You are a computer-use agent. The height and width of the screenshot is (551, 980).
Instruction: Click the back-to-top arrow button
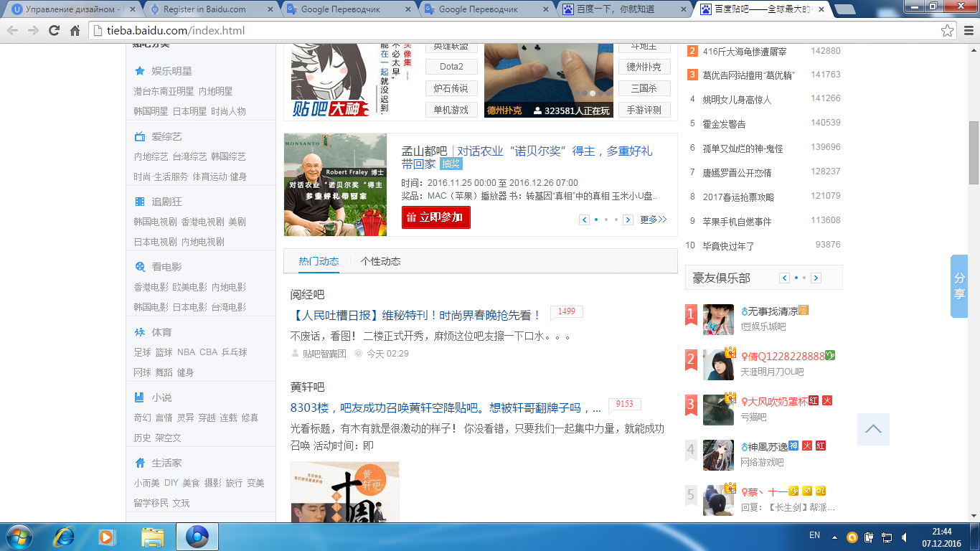pos(873,429)
